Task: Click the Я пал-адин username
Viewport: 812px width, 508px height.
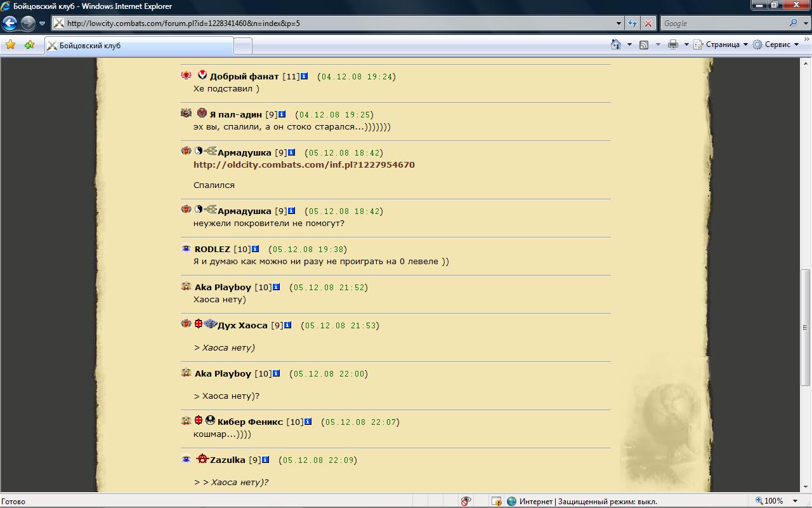Action: [x=235, y=114]
